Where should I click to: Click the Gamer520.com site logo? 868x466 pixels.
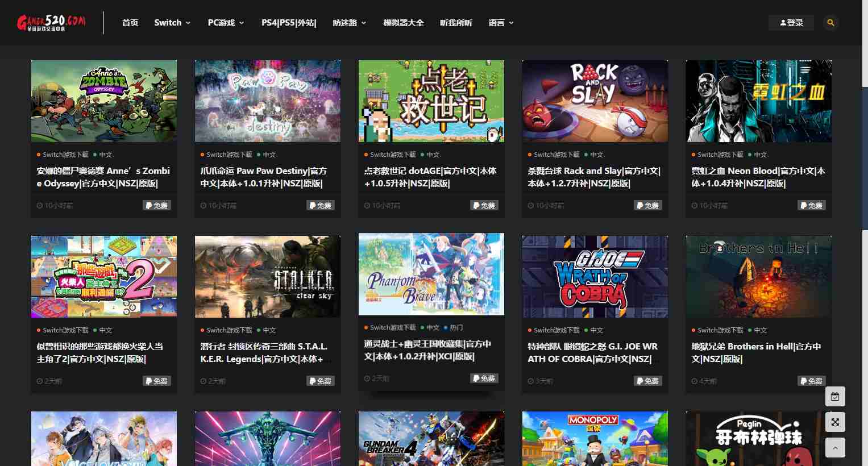(51, 23)
